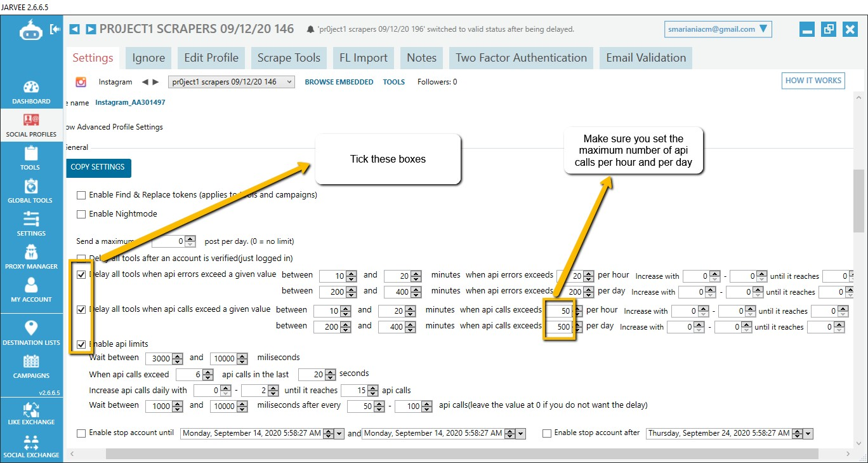Open Campaigns in the sidebar

click(x=31, y=366)
